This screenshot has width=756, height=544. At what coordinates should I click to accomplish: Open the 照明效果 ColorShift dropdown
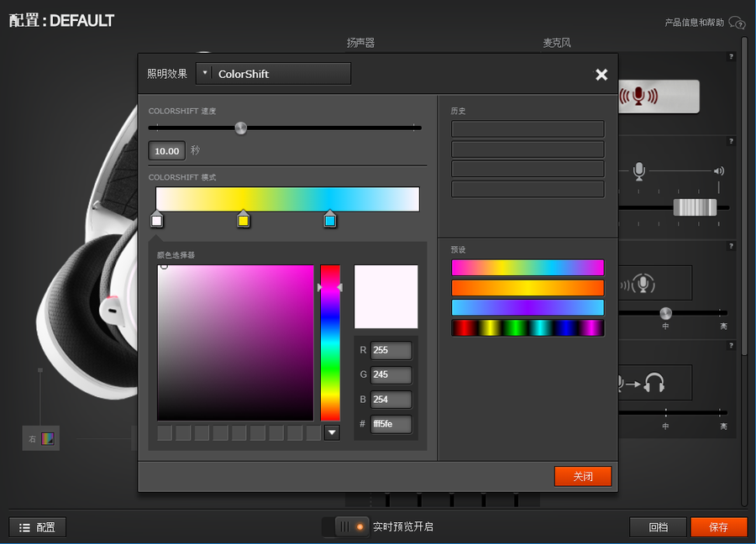pyautogui.click(x=281, y=74)
